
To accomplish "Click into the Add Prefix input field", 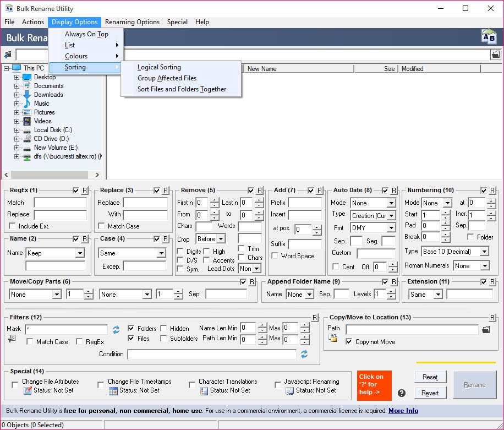I will (x=305, y=203).
